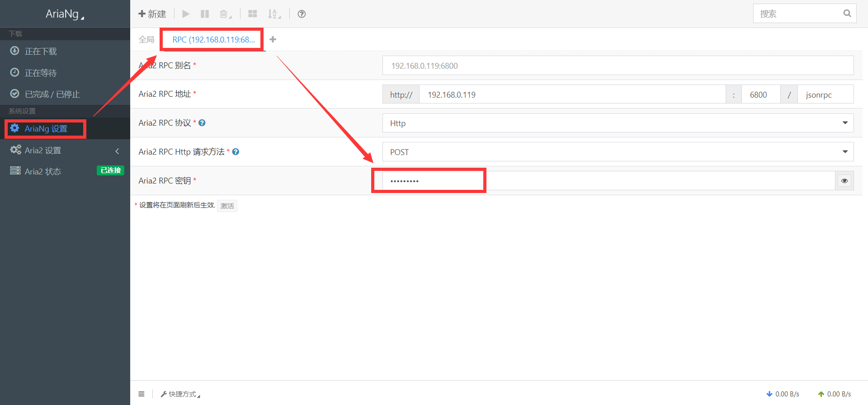Viewport: 868px width, 405px height.
Task: Click the AriaNg 设置 gear icon
Action: coord(14,128)
